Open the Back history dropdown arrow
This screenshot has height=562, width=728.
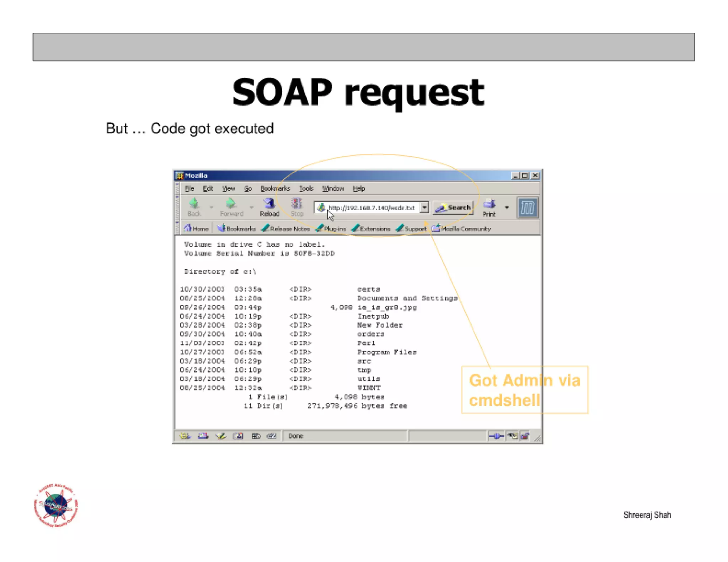212,207
